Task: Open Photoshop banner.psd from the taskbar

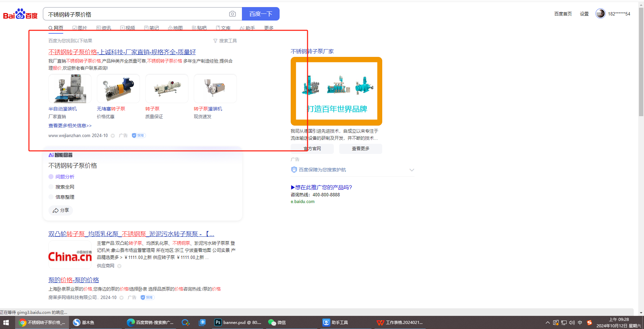Action: 238,323
